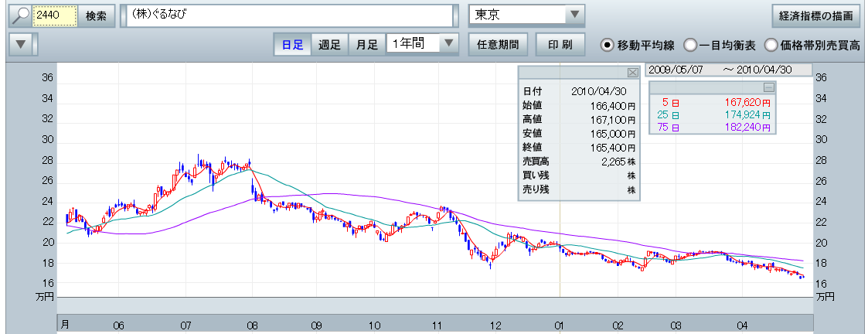Select the 一目均衡表 radio button
The image size is (868, 334).
pyautogui.click(x=690, y=45)
